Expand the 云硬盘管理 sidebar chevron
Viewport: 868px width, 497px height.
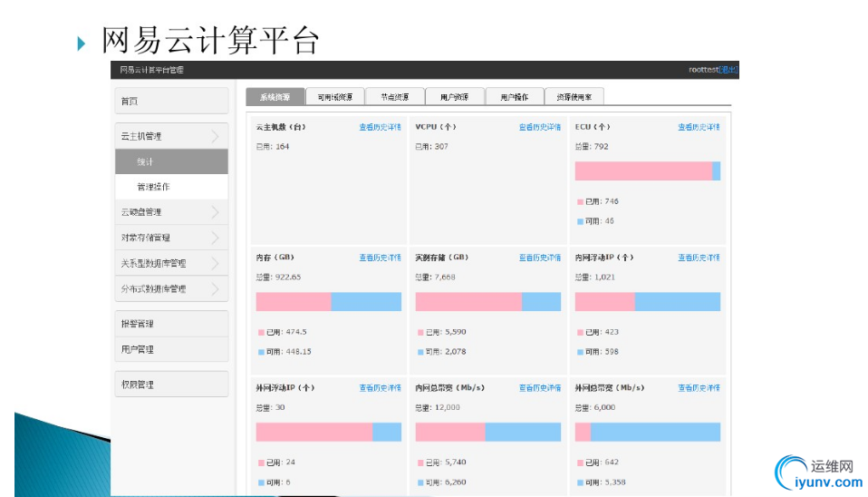pos(216,212)
